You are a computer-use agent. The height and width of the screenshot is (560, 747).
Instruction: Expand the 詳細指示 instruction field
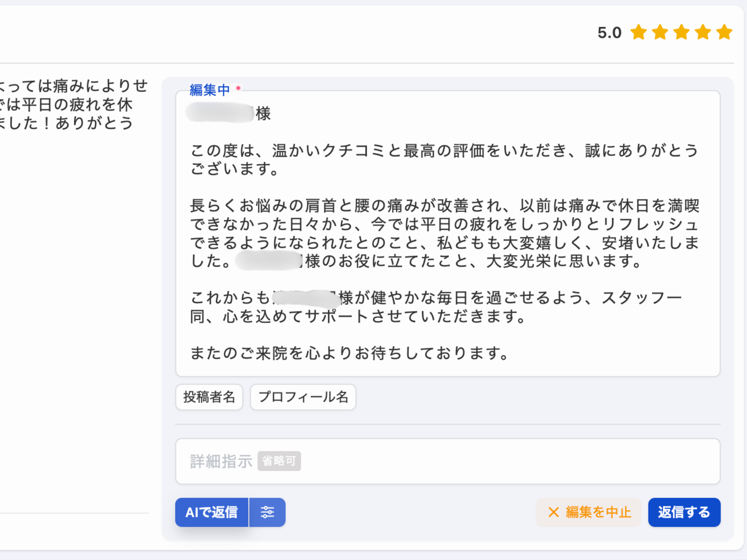pyautogui.click(x=448, y=461)
